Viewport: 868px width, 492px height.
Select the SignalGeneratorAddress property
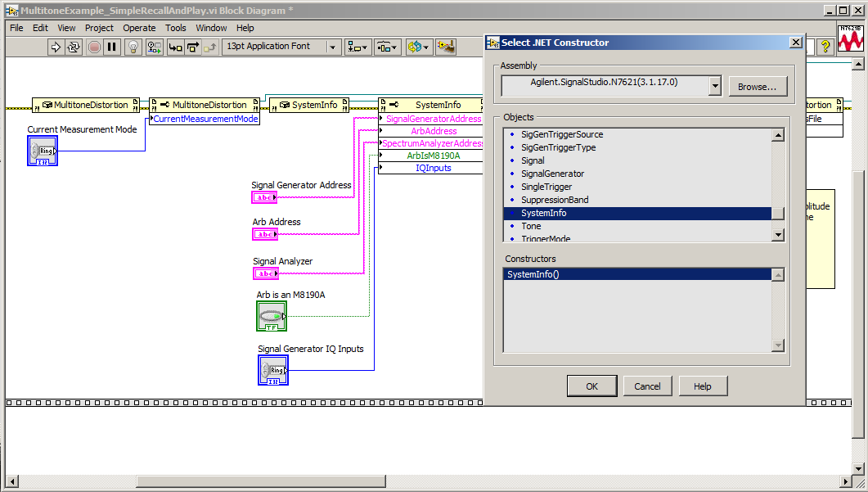(x=430, y=119)
